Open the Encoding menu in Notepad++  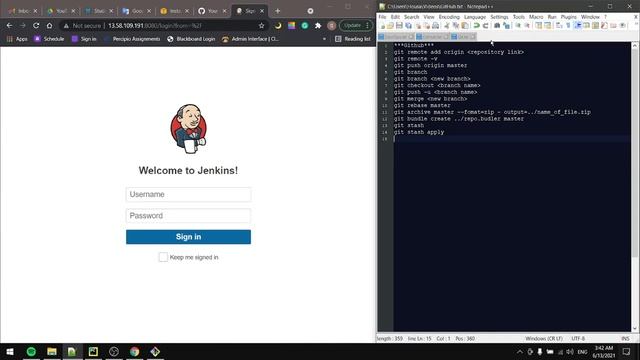tap(449, 17)
